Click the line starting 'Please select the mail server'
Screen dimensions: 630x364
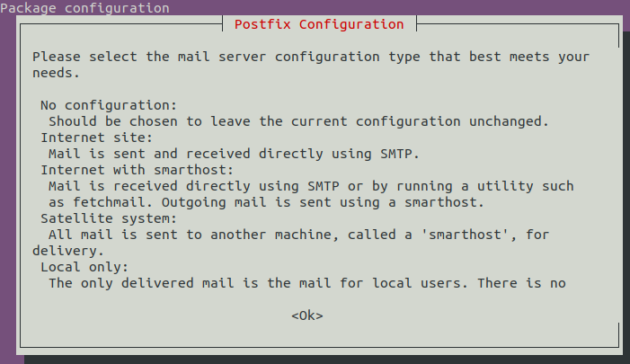coord(311,57)
